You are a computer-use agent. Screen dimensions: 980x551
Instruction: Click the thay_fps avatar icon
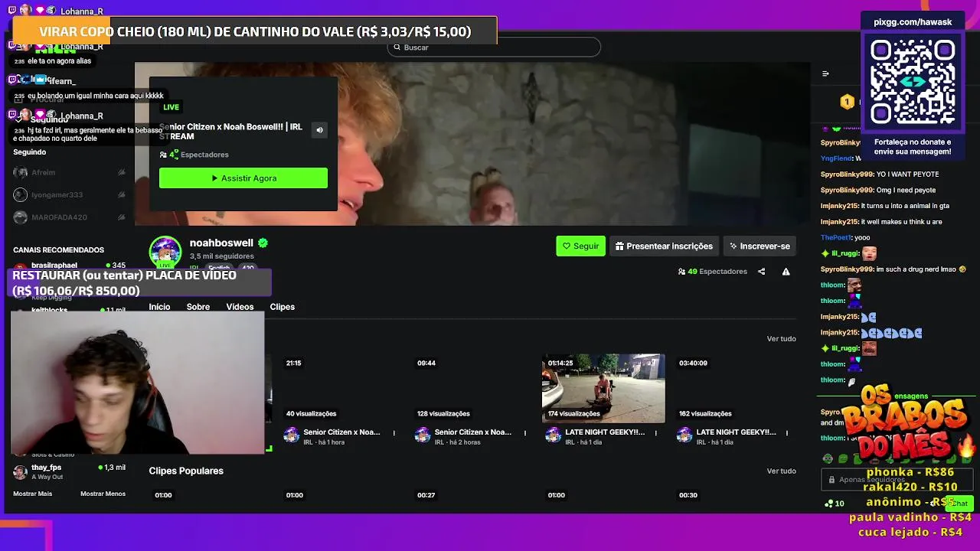point(21,472)
